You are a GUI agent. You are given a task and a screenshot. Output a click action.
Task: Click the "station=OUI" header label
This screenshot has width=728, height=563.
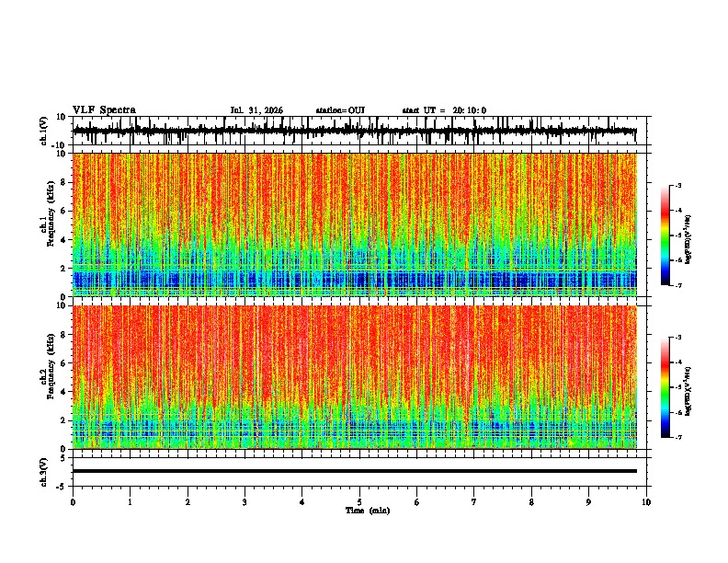tap(340, 110)
